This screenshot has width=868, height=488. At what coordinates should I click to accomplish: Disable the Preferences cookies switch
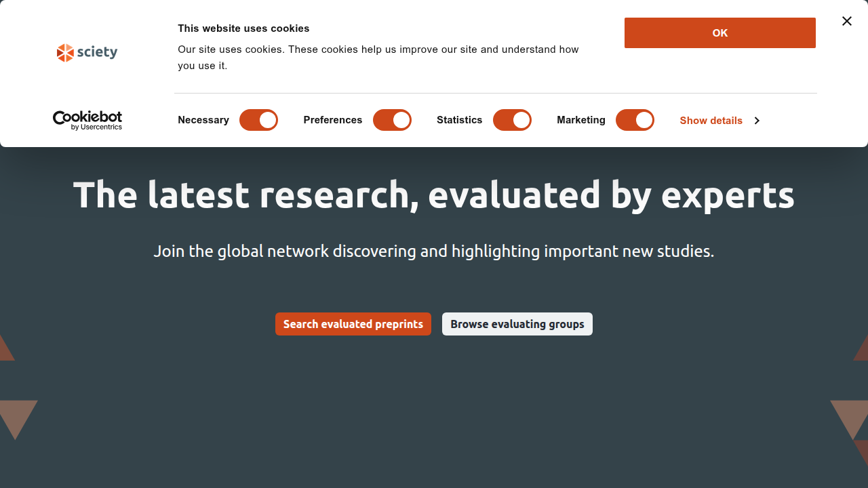tap(392, 120)
